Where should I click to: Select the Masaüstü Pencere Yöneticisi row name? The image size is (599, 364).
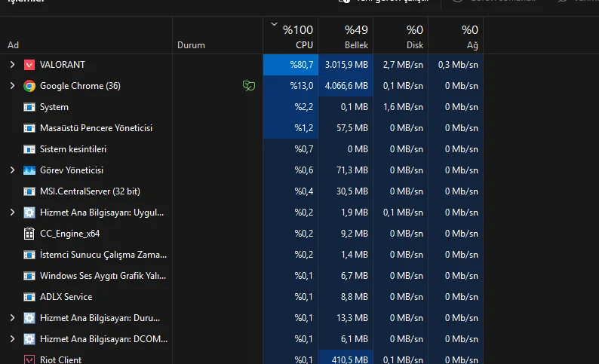[x=97, y=128]
